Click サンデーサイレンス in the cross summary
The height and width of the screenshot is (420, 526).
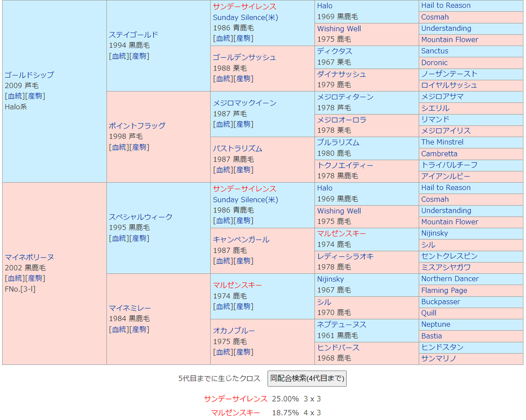235,399
